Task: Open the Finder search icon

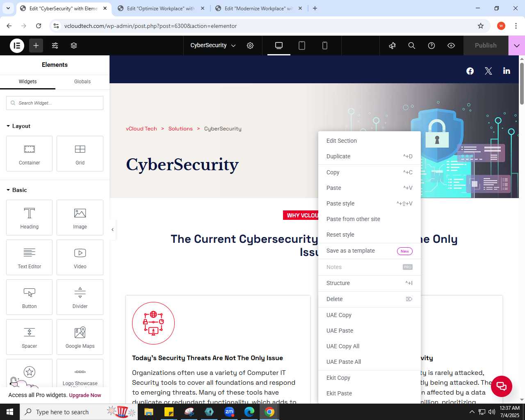Action: 412,46
